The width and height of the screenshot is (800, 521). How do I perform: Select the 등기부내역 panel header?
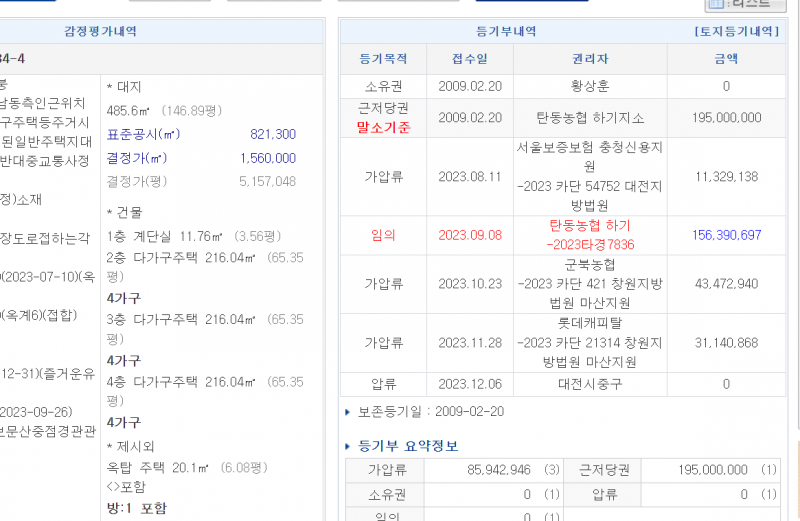tap(507, 31)
